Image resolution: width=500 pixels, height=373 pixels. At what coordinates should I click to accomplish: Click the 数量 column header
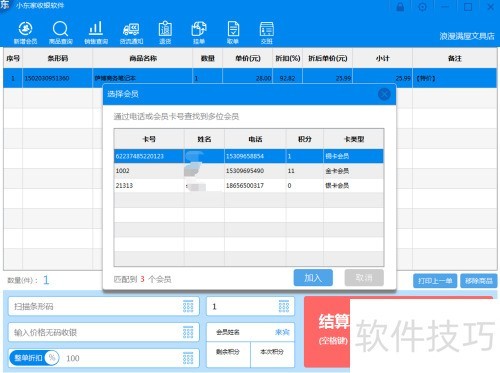coord(207,58)
